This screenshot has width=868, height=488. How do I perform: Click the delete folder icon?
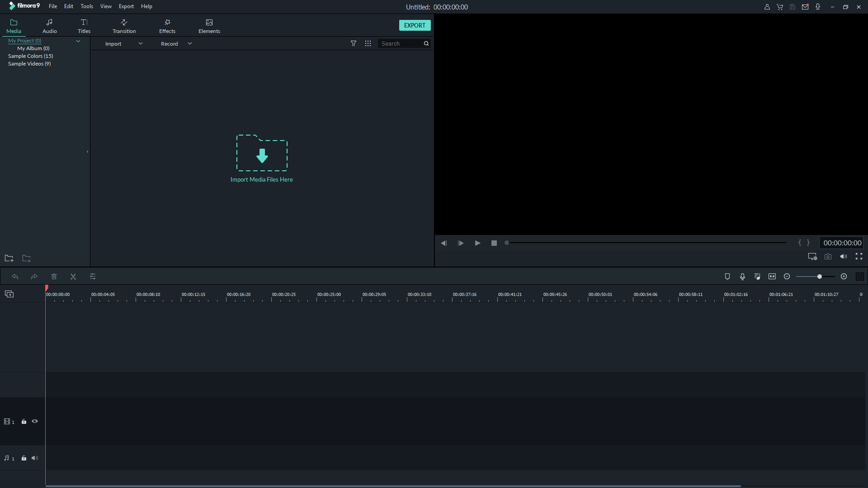(27, 258)
